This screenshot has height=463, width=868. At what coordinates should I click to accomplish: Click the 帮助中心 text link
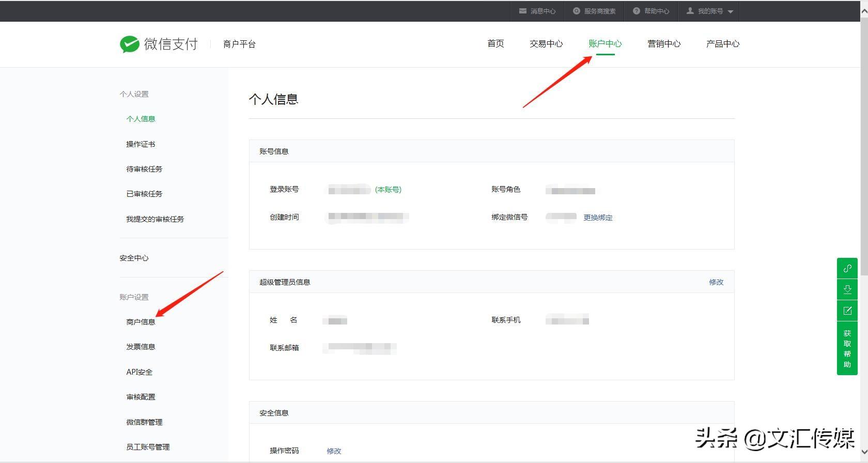tap(657, 11)
